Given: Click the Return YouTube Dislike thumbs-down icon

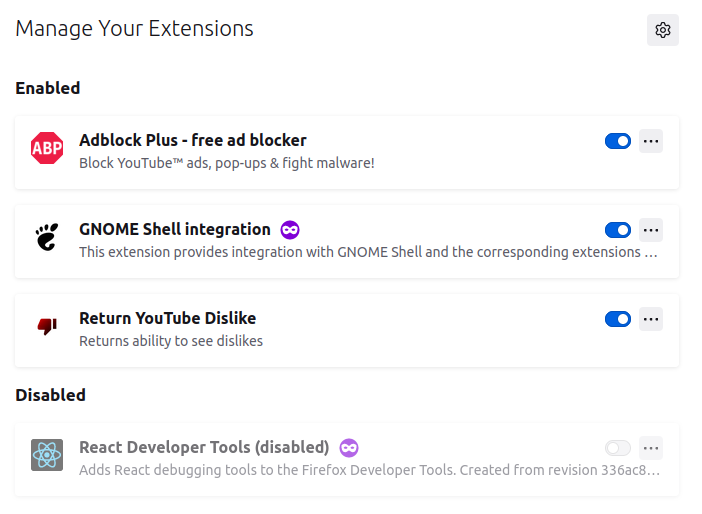Looking at the screenshot, I should [x=47, y=327].
